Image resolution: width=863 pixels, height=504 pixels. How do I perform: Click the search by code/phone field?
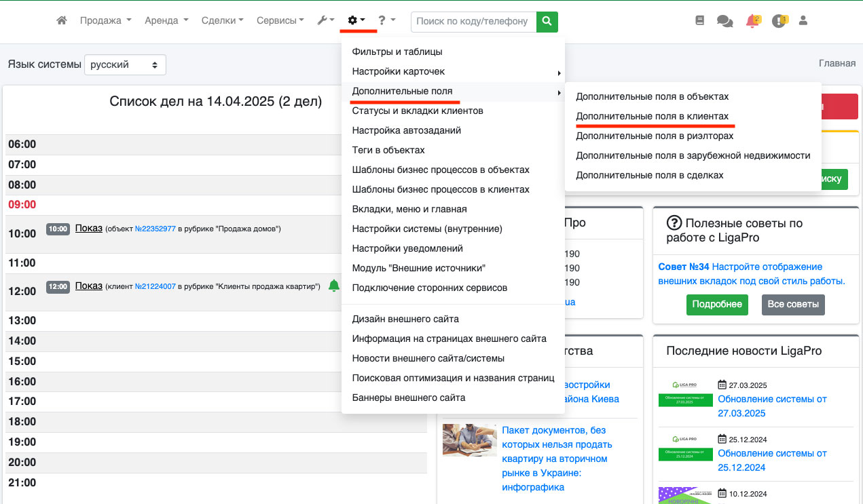tap(473, 21)
